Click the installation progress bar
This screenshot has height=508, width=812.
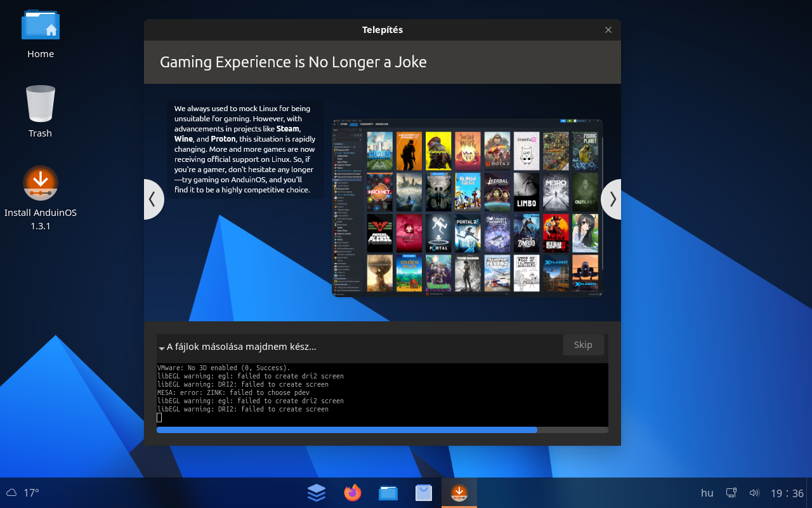pos(383,430)
